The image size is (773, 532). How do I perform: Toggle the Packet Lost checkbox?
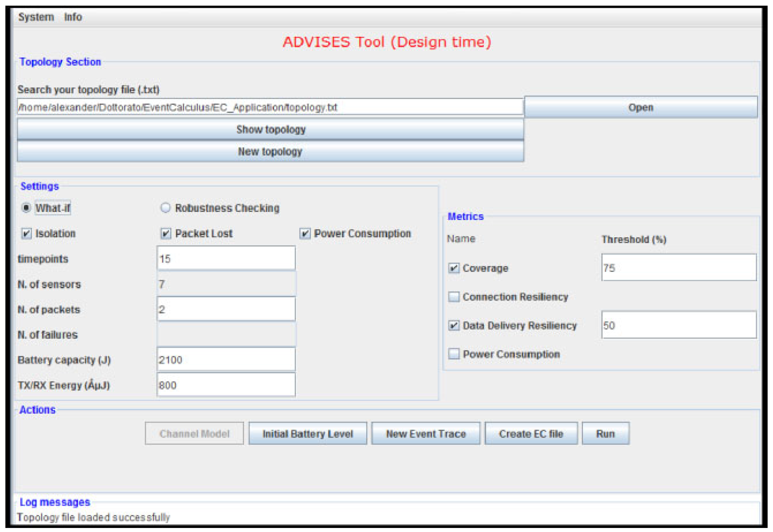pos(166,233)
